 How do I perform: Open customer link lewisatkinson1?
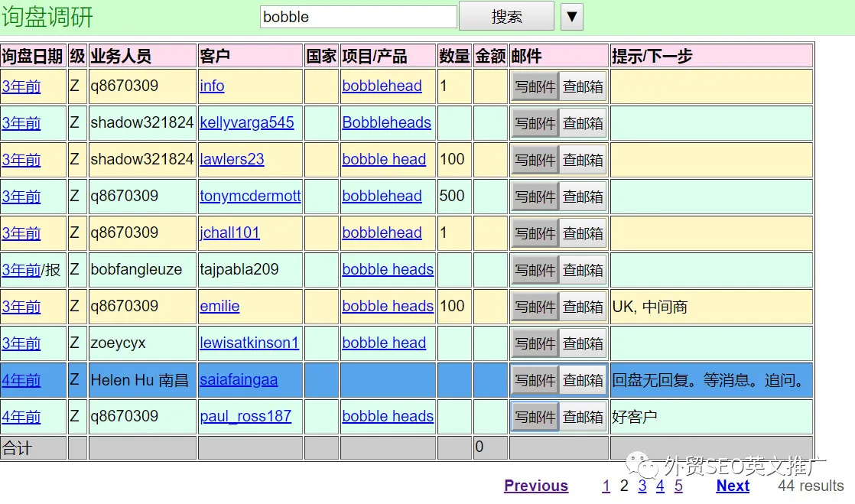(249, 343)
